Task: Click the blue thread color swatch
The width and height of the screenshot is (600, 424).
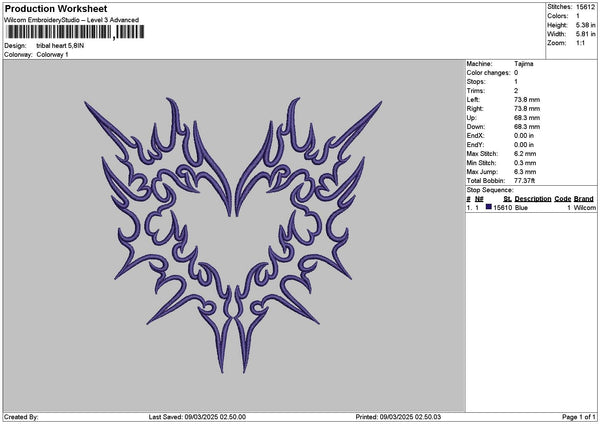Action: pos(489,208)
